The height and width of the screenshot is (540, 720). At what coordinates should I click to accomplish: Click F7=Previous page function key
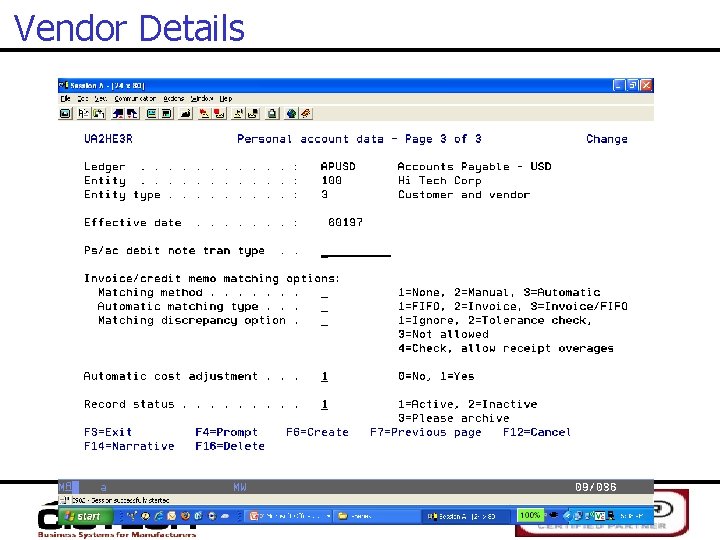(426, 433)
